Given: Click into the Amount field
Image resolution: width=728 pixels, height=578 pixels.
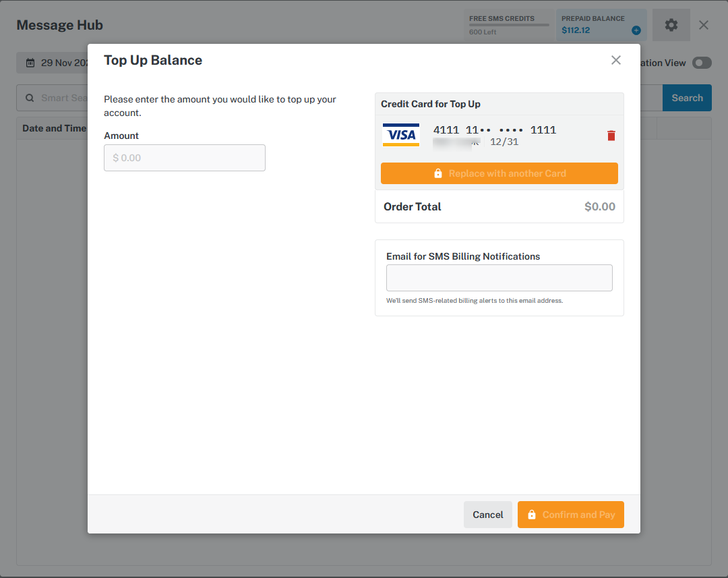Looking at the screenshot, I should (x=184, y=158).
